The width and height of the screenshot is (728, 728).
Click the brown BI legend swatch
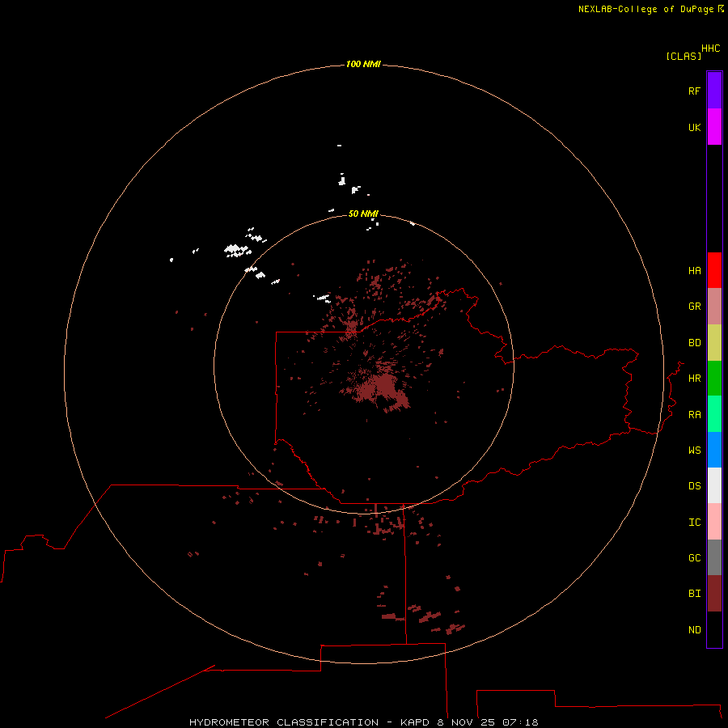tap(714, 593)
